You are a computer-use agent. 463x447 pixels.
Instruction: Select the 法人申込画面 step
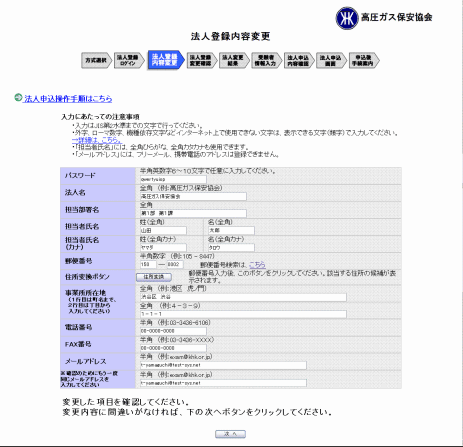tap(331, 60)
